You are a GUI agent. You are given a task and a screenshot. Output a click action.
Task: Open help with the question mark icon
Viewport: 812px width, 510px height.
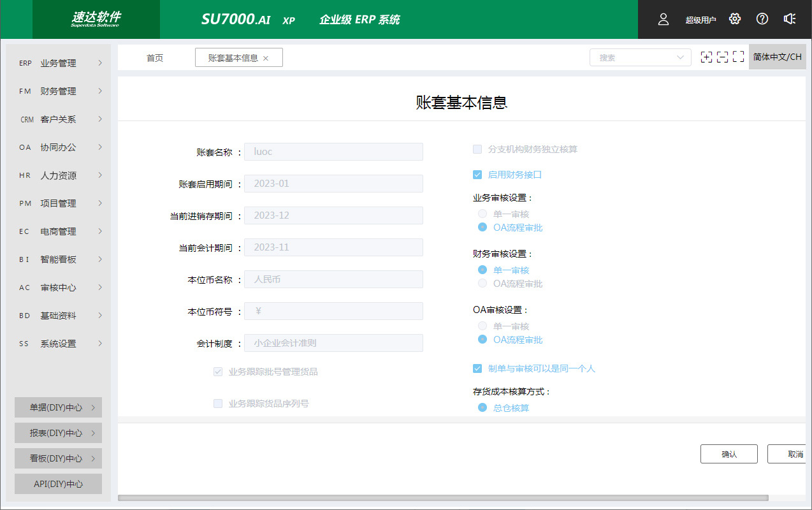pos(762,19)
